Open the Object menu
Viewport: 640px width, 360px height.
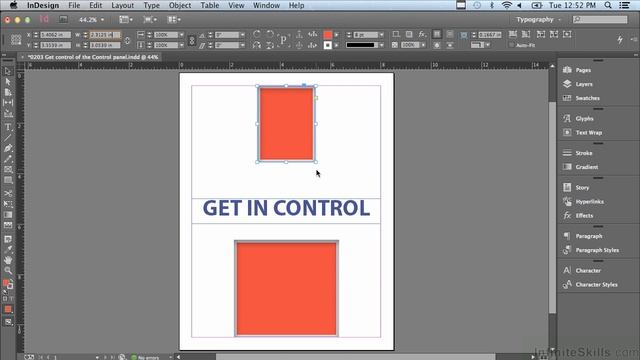click(180, 5)
